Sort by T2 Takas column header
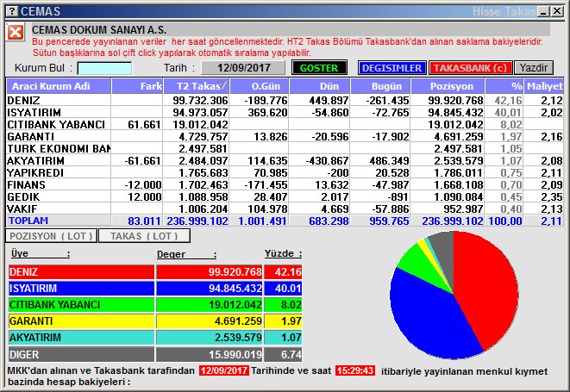This screenshot has height=392, width=570. point(197,86)
